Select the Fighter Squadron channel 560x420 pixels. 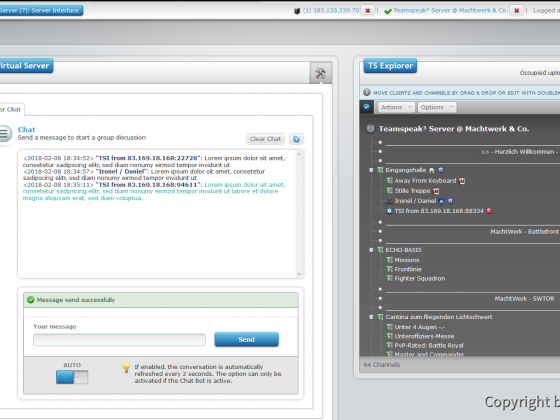[420, 278]
